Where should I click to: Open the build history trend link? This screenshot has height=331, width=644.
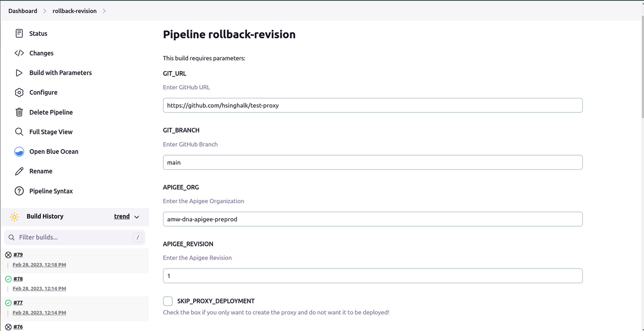tap(122, 216)
